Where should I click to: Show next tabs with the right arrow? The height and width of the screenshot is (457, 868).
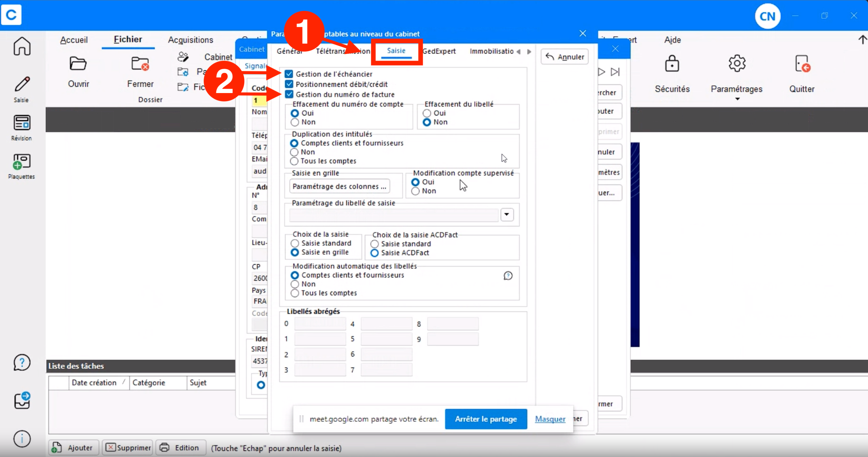tap(529, 52)
